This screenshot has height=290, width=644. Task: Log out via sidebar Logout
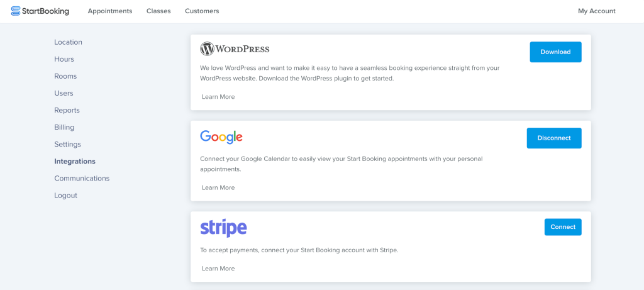pos(65,196)
